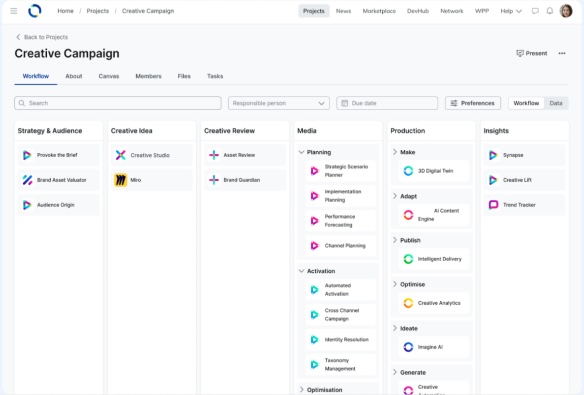The width and height of the screenshot is (584, 395).
Task: Open the three-dots more options menu
Action: [562, 53]
